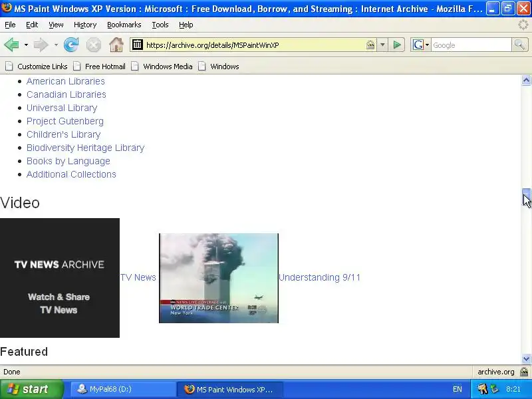Expand the address bar URL dropdown
The width and height of the screenshot is (532, 399).
[x=383, y=45]
